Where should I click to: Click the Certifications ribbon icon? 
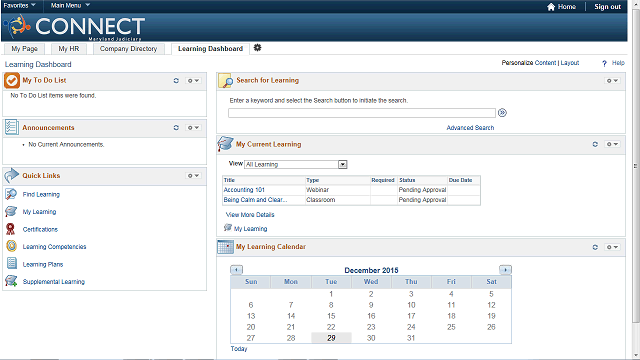11,229
